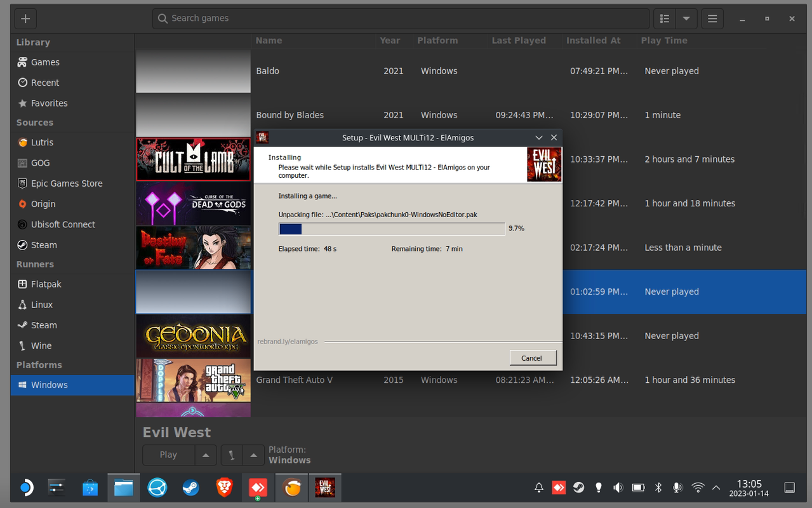Click the Wine glass runner button
812x508 pixels.
[x=232, y=455]
